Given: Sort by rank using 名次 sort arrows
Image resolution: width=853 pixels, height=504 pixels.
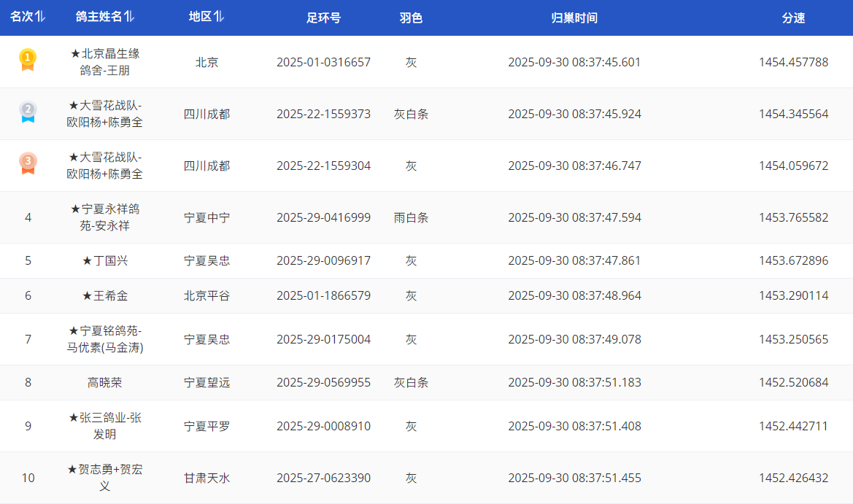Looking at the screenshot, I should [x=40, y=18].
